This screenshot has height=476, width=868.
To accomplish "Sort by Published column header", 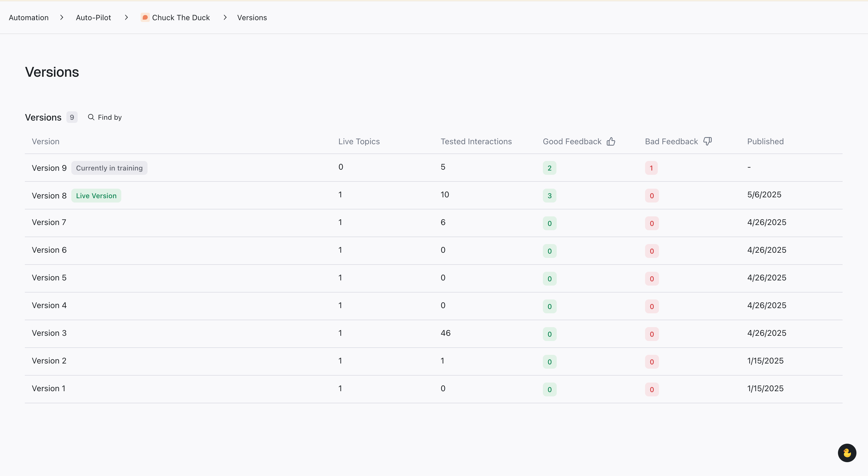I will 765,141.
